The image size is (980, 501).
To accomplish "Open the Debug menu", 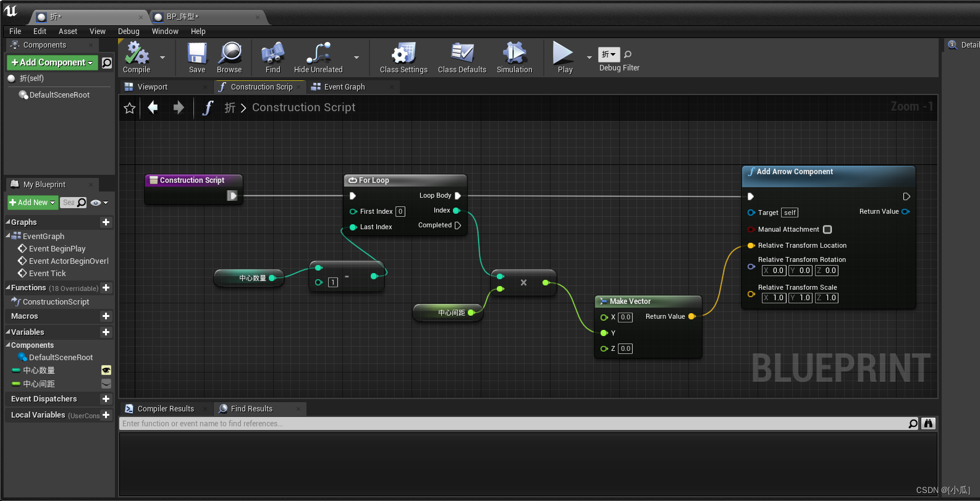I will click(129, 32).
